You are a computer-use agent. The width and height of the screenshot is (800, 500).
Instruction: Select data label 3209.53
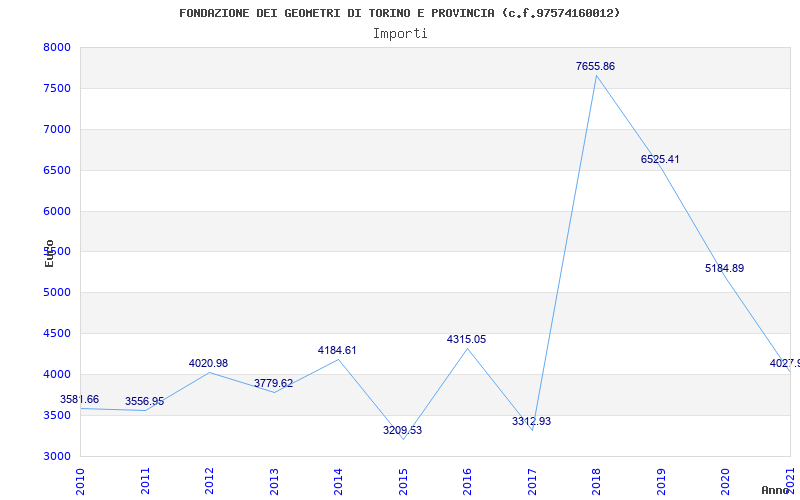point(403,430)
